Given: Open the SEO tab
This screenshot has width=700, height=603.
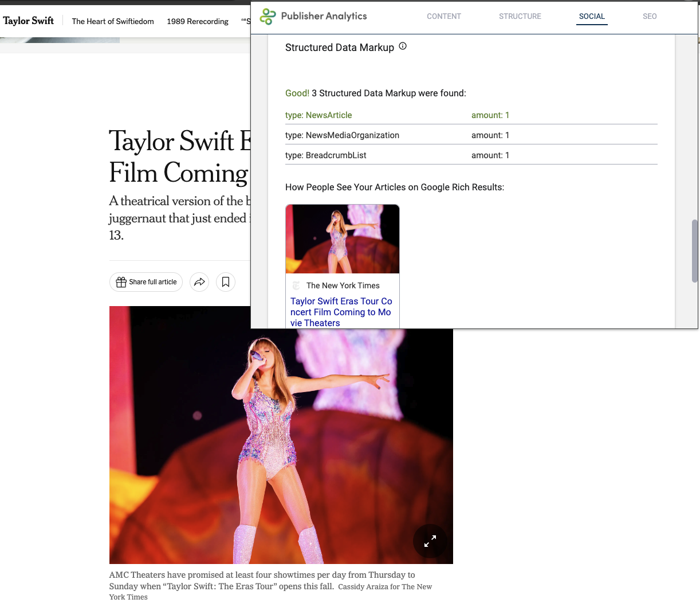Looking at the screenshot, I should (x=650, y=17).
